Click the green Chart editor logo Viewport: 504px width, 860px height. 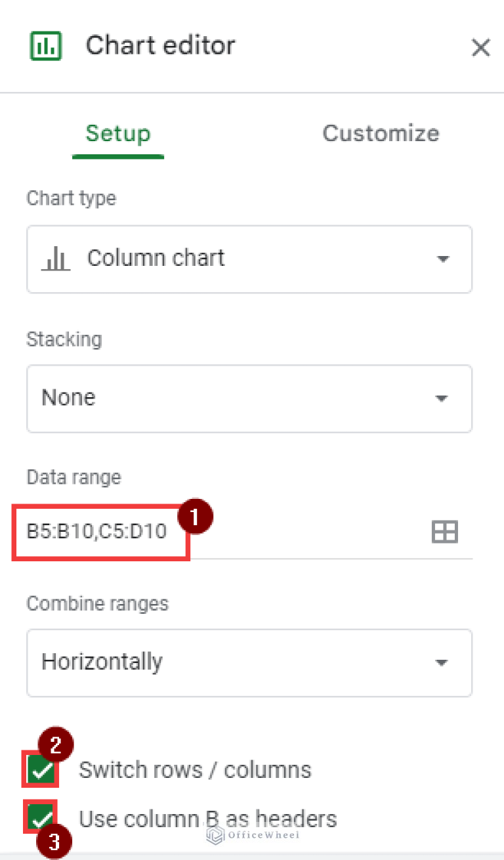pyautogui.click(x=45, y=45)
